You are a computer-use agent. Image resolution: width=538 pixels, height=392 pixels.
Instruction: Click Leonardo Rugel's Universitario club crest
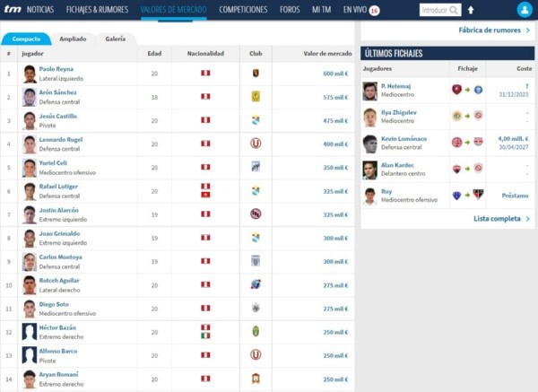point(256,143)
